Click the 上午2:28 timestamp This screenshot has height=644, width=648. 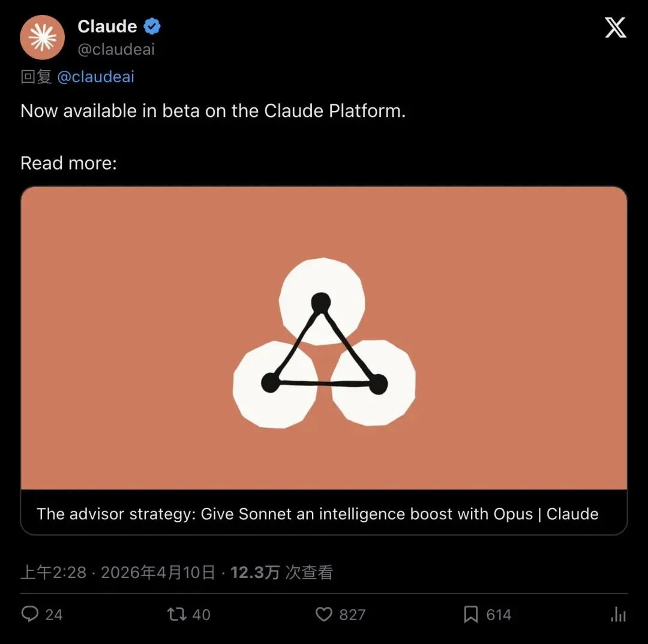(53, 573)
